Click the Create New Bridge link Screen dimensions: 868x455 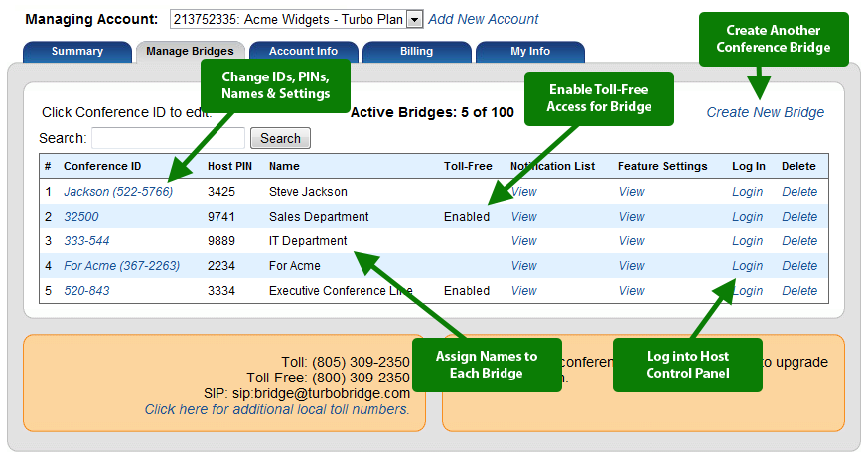(x=765, y=112)
